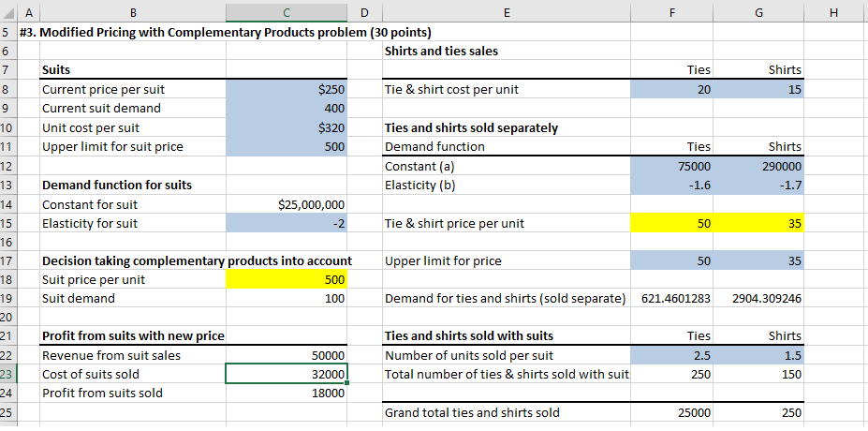Click 'Suits' section heading cell
The width and height of the screenshot is (868, 431).
click(132, 70)
